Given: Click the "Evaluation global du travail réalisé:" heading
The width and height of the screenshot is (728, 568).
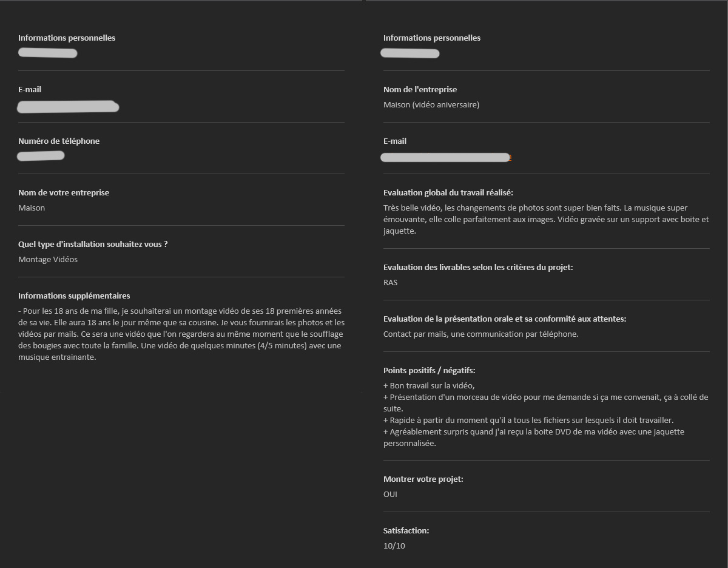Looking at the screenshot, I should pos(448,193).
